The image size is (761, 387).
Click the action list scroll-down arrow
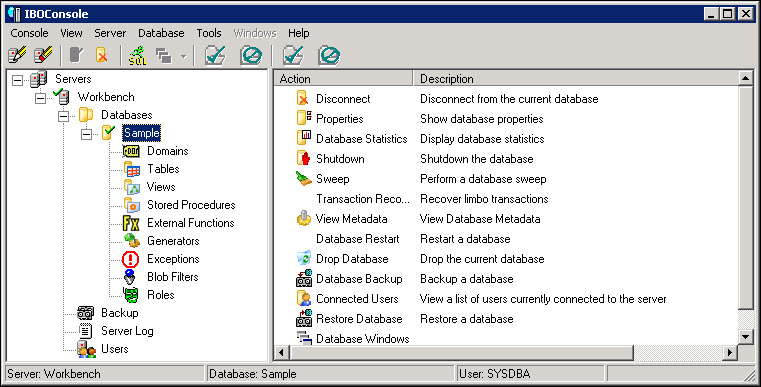(746, 336)
